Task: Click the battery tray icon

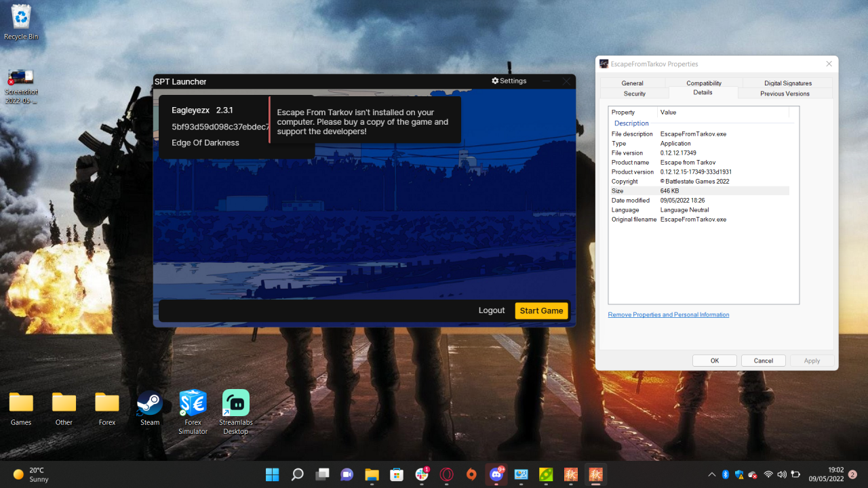Action: 796,474
